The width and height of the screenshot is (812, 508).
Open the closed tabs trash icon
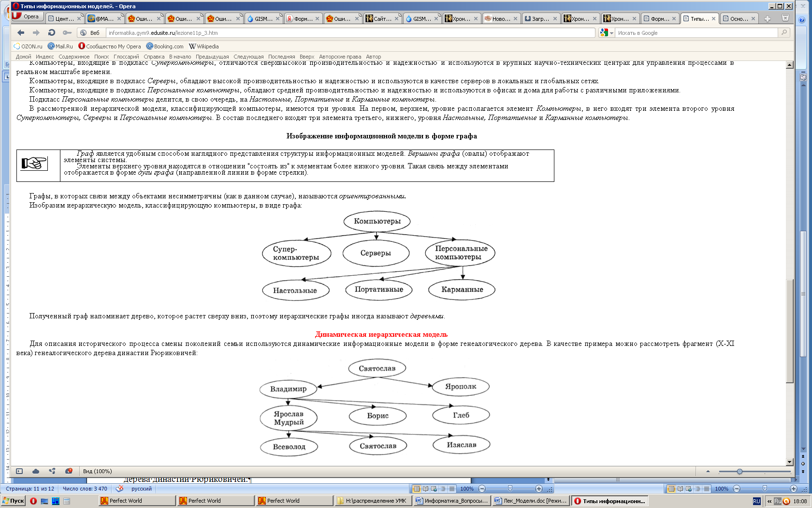click(x=785, y=18)
